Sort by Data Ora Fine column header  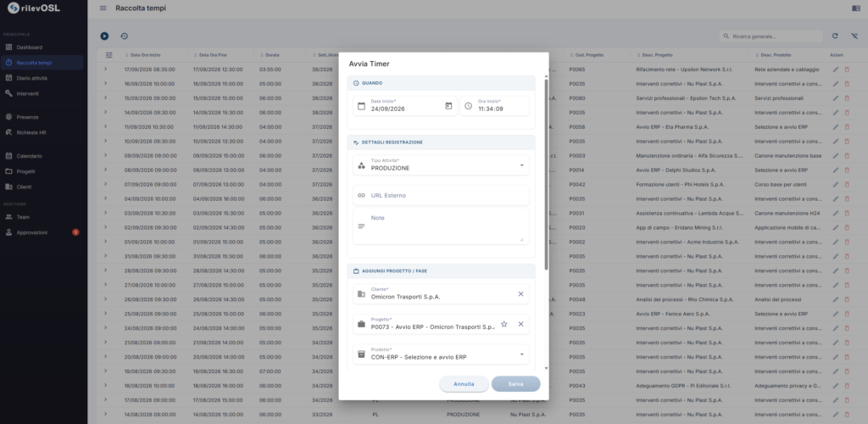tap(213, 55)
